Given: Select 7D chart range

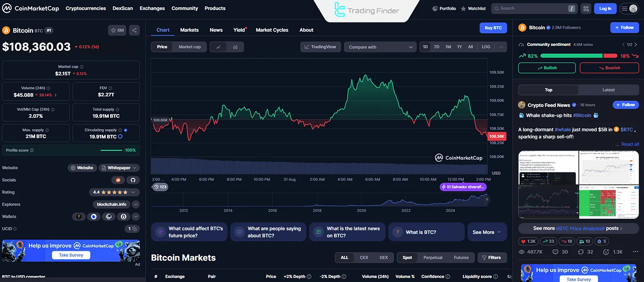Looking at the screenshot, I should point(437,47).
